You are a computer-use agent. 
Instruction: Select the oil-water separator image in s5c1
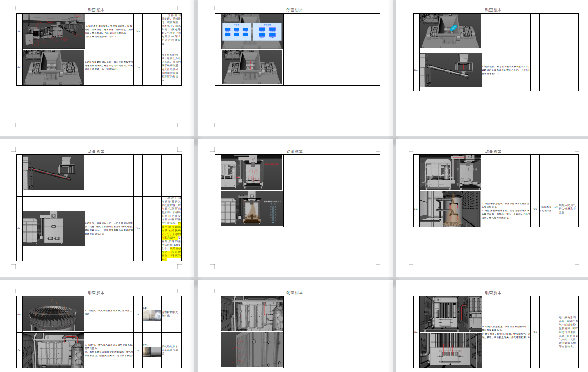click(54, 350)
